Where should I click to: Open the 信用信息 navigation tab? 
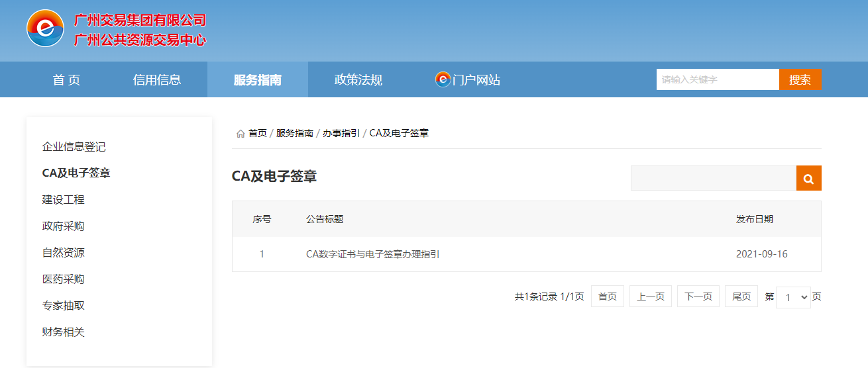[x=157, y=80]
